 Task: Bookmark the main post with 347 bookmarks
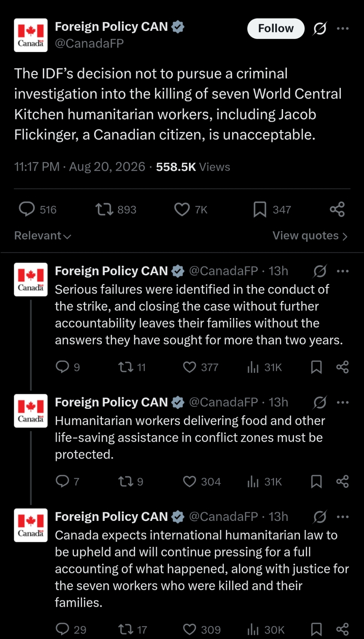pyautogui.click(x=272, y=209)
